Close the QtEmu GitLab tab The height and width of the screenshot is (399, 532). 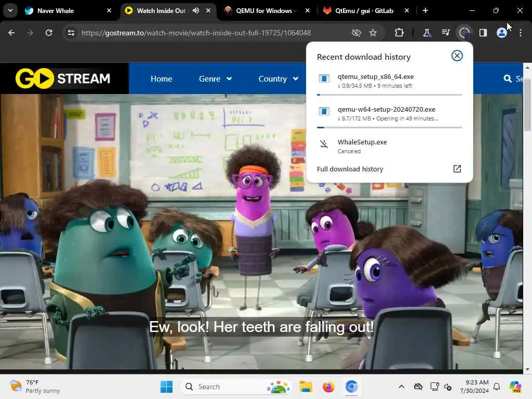coord(406,10)
